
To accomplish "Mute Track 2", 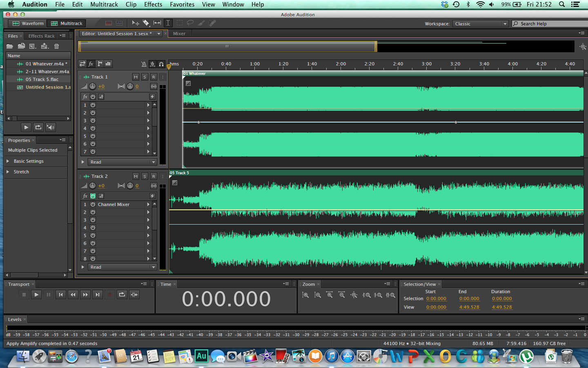I will tap(136, 176).
